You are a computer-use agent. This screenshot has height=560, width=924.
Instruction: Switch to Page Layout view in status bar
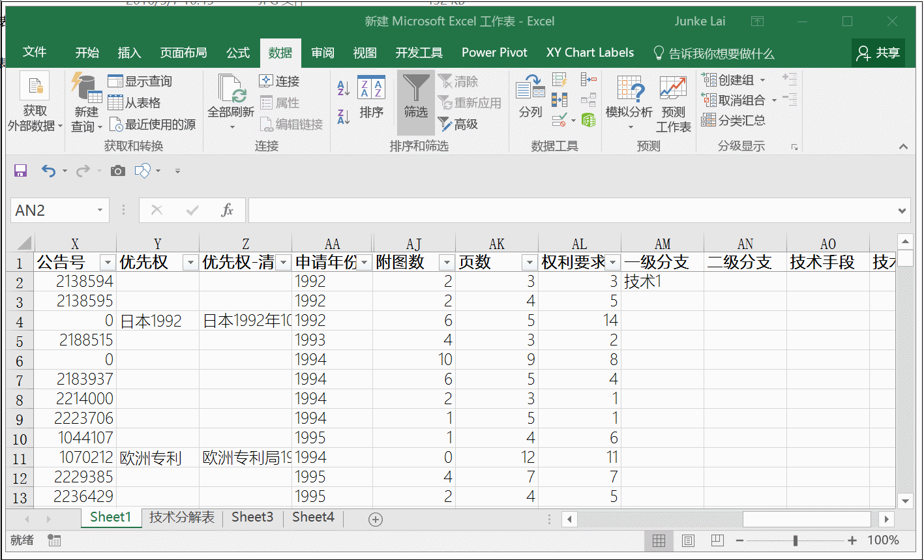click(x=688, y=540)
